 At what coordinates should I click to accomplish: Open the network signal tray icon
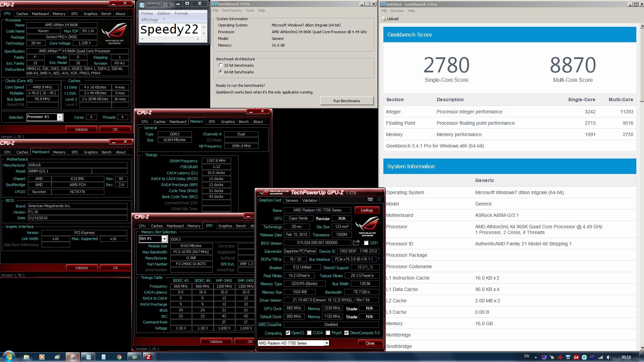point(600,357)
